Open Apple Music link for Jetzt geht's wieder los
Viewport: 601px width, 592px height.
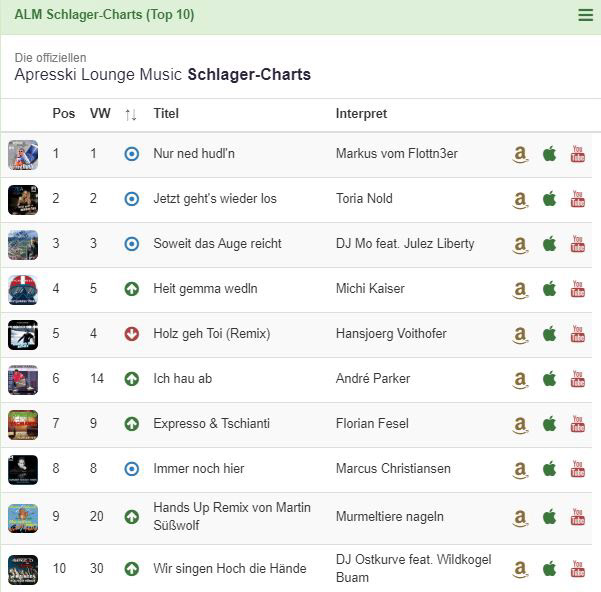[549, 199]
